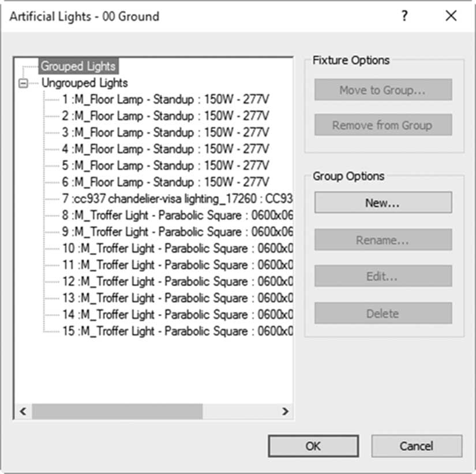Select fixture 8 M_Troffer Light Parabolic Square
Screen dimensions: 476x474
[x=177, y=215]
